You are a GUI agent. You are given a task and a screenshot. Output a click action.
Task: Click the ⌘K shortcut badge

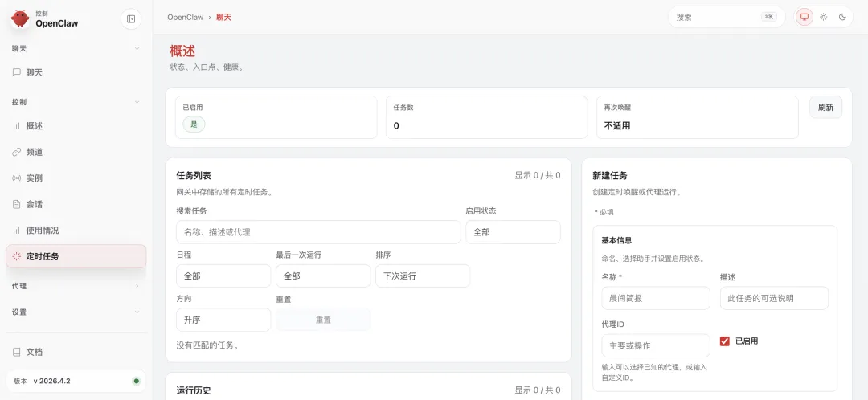[769, 17]
